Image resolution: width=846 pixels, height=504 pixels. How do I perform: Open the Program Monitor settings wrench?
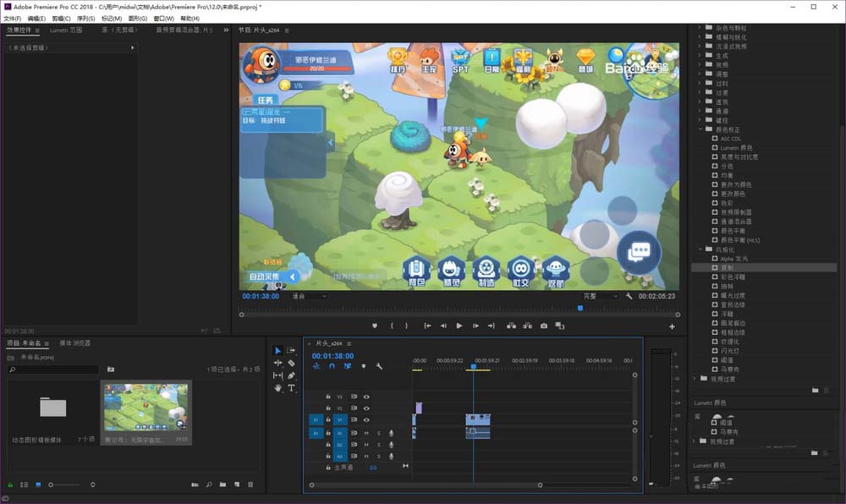pos(629,296)
